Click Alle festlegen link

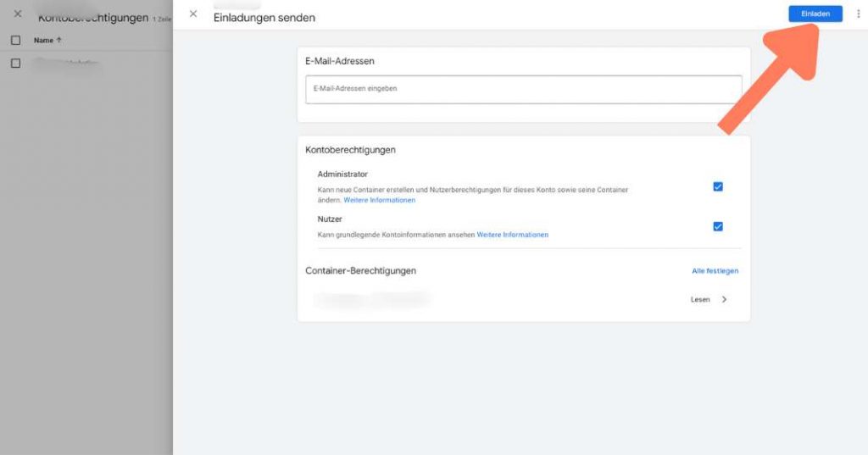(x=715, y=270)
